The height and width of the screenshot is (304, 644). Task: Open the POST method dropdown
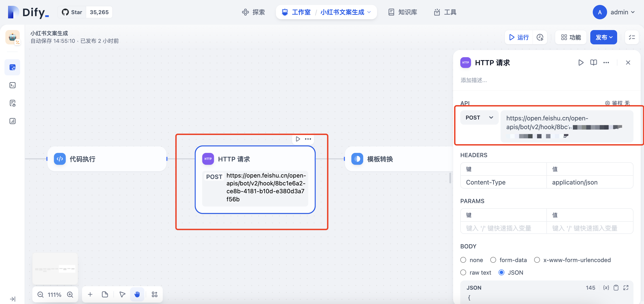(479, 117)
